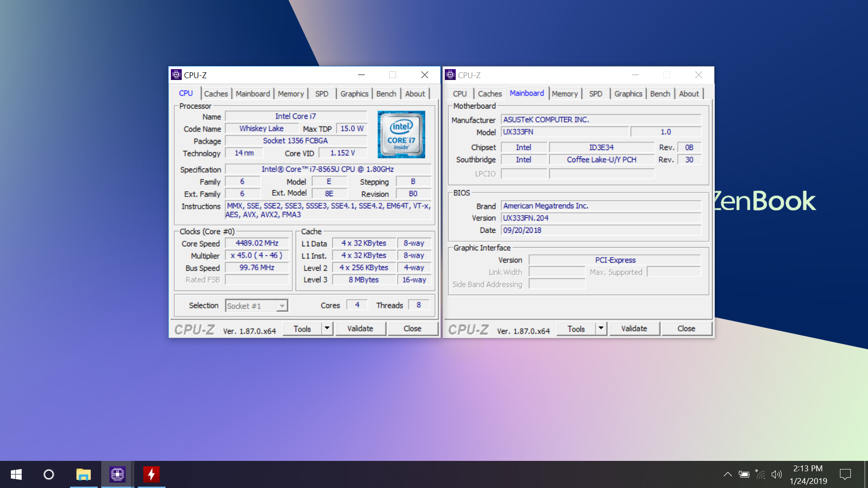Click the Level 3 cache 8 MBytes value
This screenshot has height=488, width=868.
click(364, 280)
